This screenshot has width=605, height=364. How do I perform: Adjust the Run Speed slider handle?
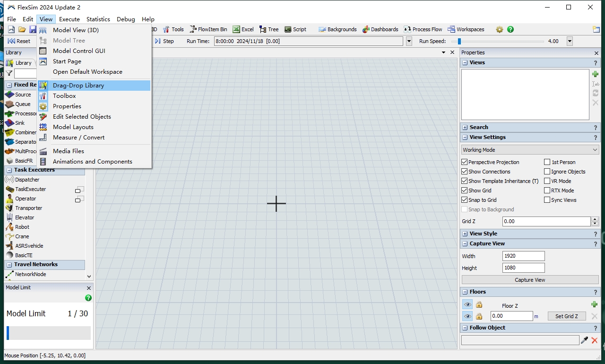pos(459,41)
